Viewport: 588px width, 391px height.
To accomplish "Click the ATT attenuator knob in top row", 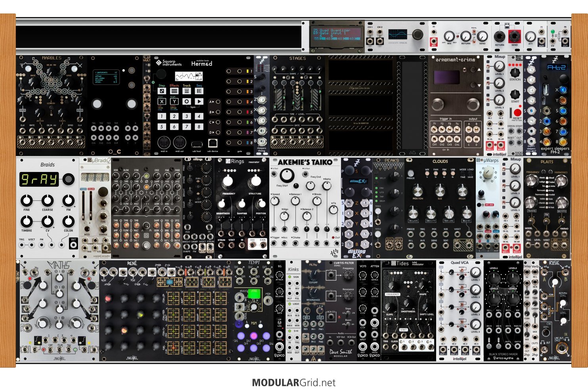I will 531,37.
